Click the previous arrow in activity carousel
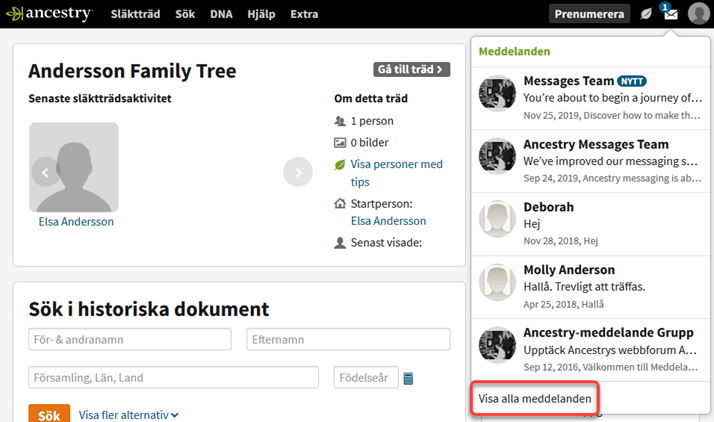 click(x=45, y=172)
